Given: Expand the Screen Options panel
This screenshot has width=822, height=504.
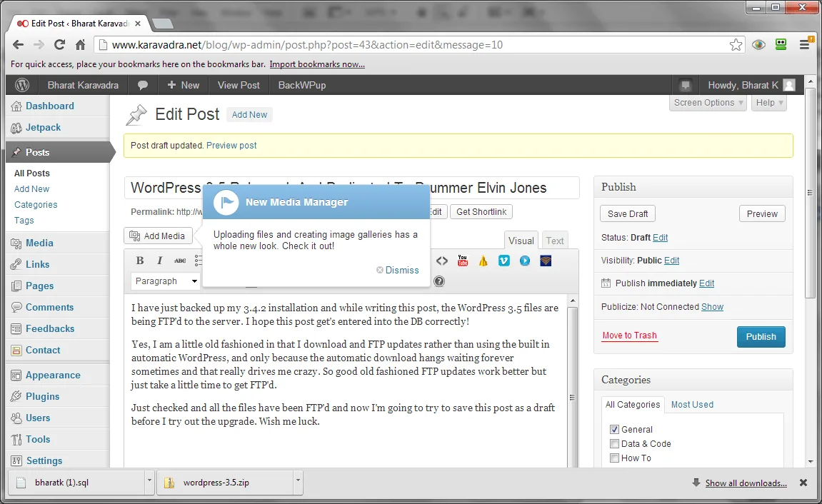Looking at the screenshot, I should (x=708, y=103).
